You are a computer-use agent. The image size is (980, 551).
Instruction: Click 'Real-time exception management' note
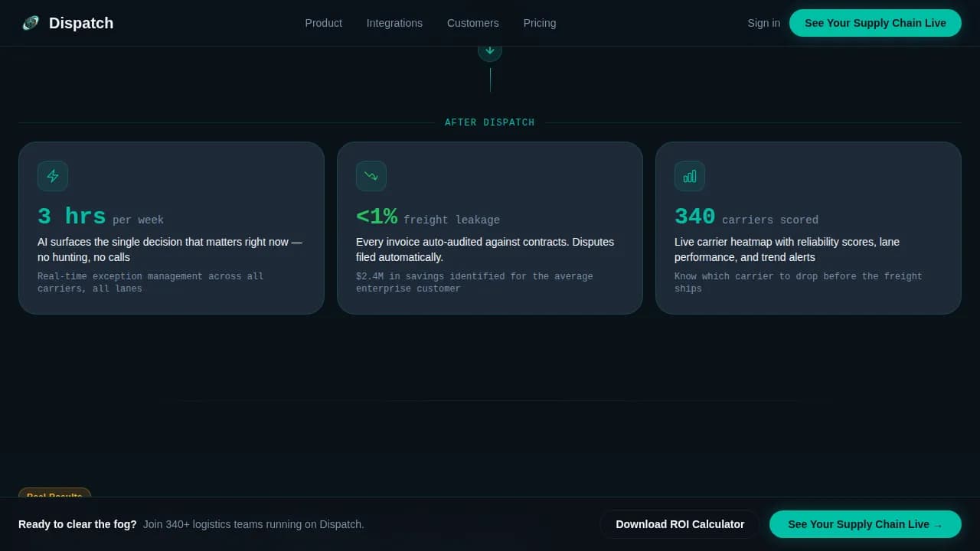click(151, 282)
